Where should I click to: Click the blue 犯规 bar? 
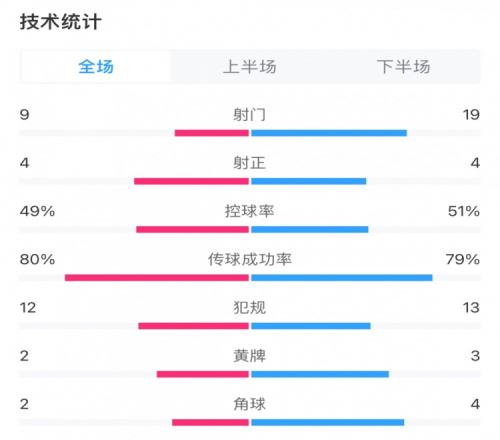pos(311,326)
